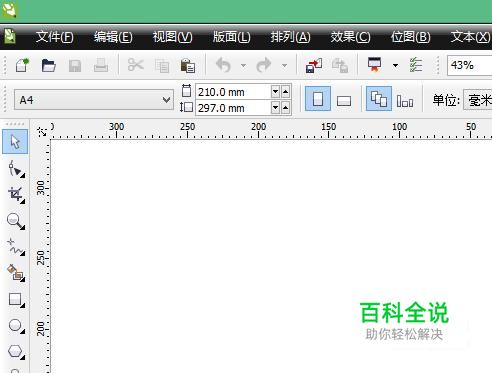
Task: Click the page width field 210.0 mm
Action: pos(233,92)
